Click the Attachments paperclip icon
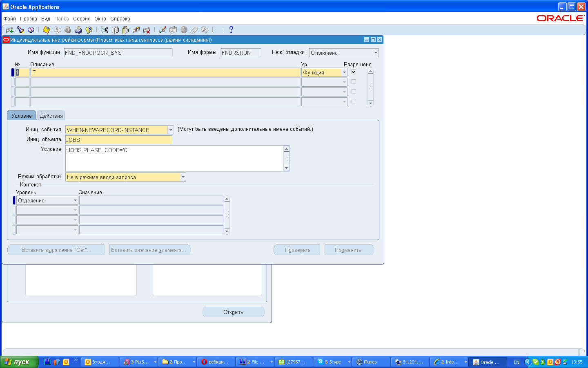This screenshot has width=588, height=368. [x=194, y=30]
